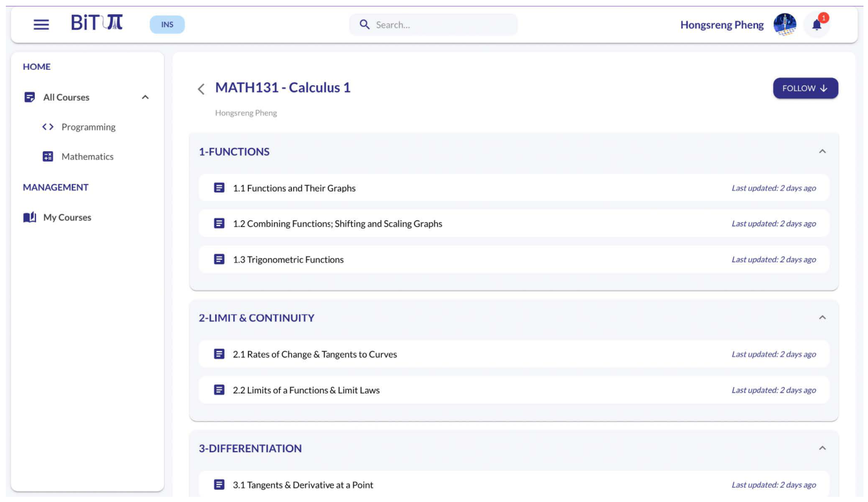
Task: Click Last updated text on 3.1 row
Action: [774, 485]
